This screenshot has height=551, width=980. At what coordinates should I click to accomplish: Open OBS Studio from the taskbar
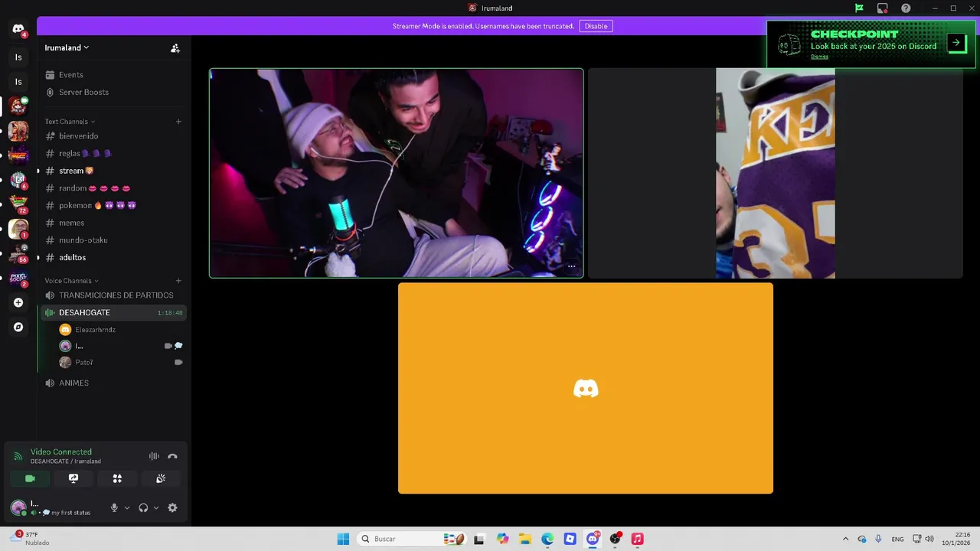[615, 539]
